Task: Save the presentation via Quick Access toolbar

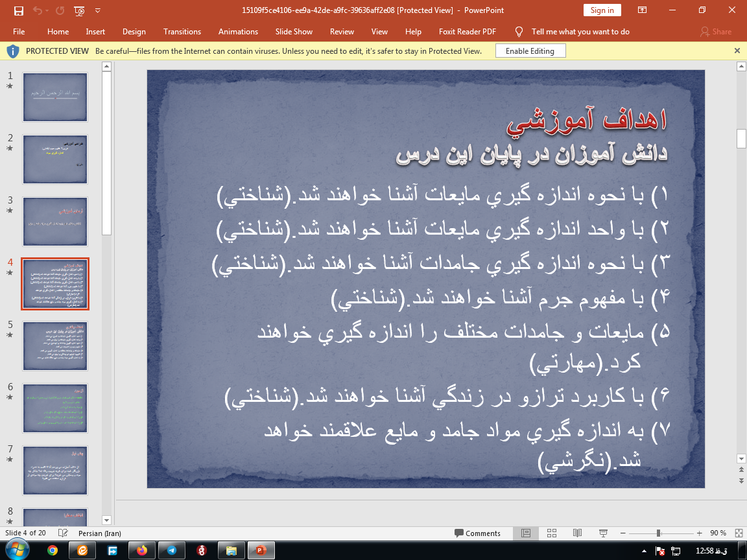Action: point(18,10)
